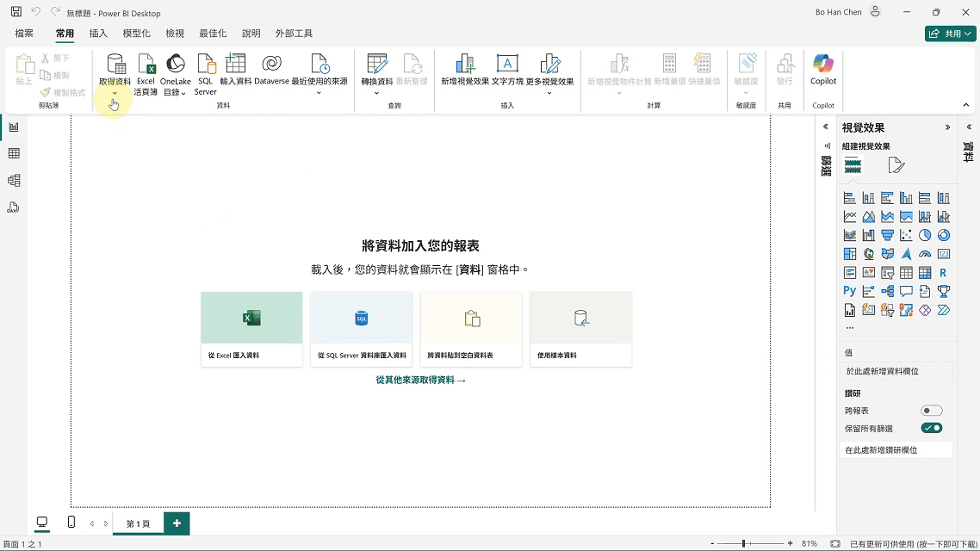Click the zoom in plus button

tap(790, 543)
